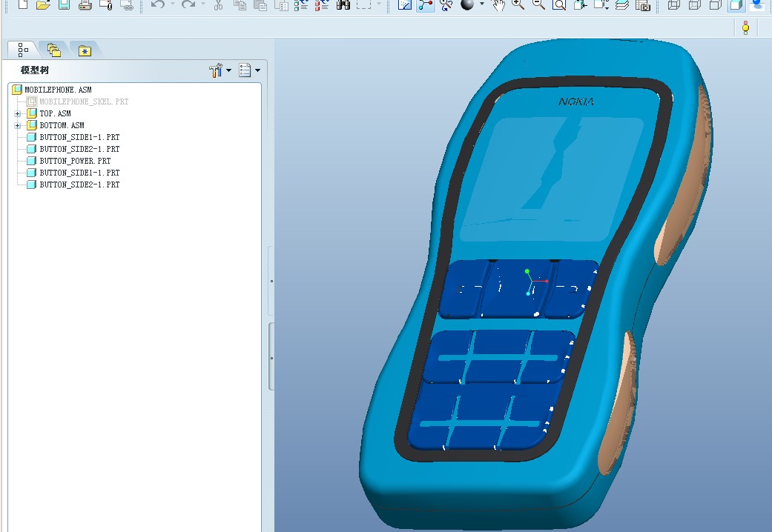This screenshot has height=532, width=772.
Task: Click the Paste icon
Action: [260, 5]
